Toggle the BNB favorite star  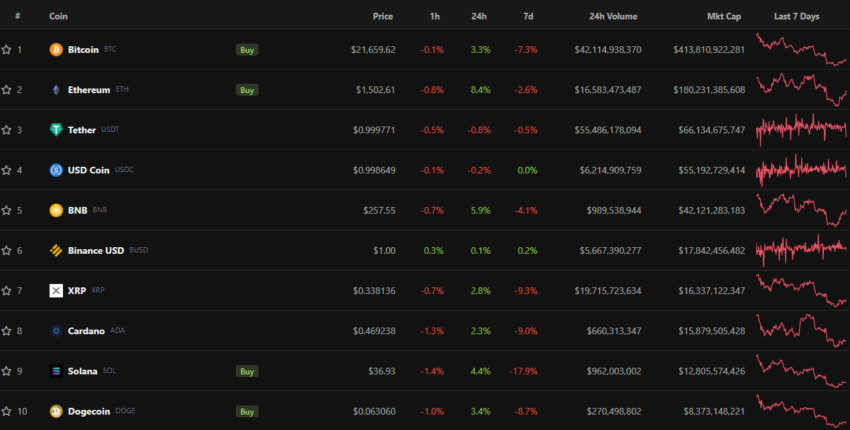point(7,210)
